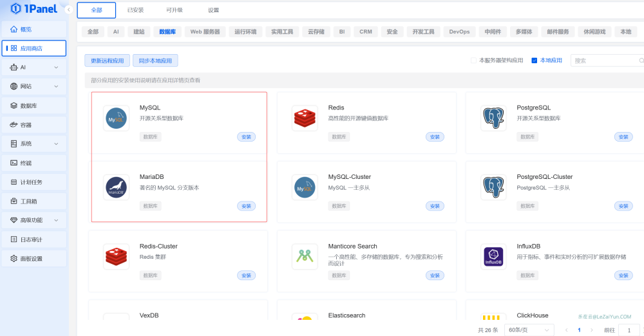Install InfluxDB with its 安装 button
644x336 pixels.
(x=623, y=275)
